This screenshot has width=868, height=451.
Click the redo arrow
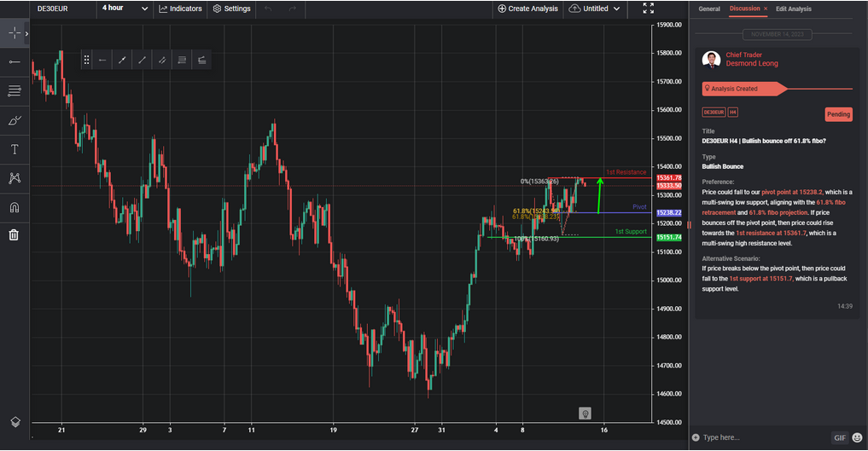coord(293,9)
